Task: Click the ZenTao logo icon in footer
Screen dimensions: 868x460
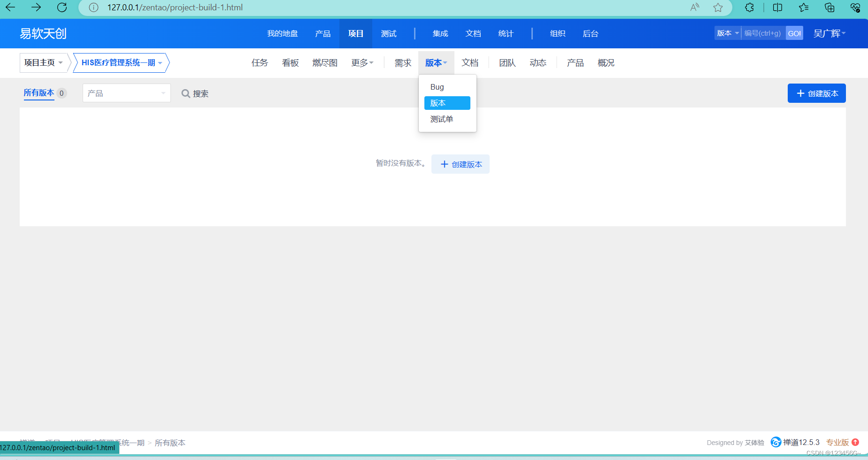Action: [776, 442]
